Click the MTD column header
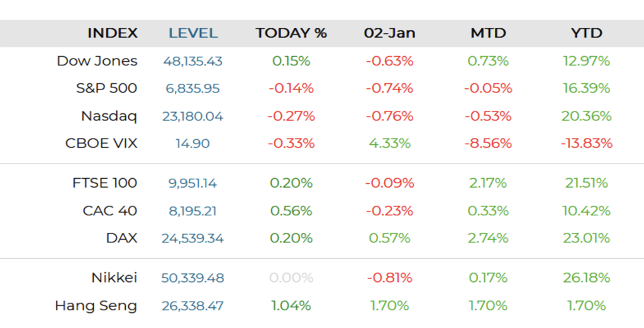The image size is (644, 328). [488, 33]
